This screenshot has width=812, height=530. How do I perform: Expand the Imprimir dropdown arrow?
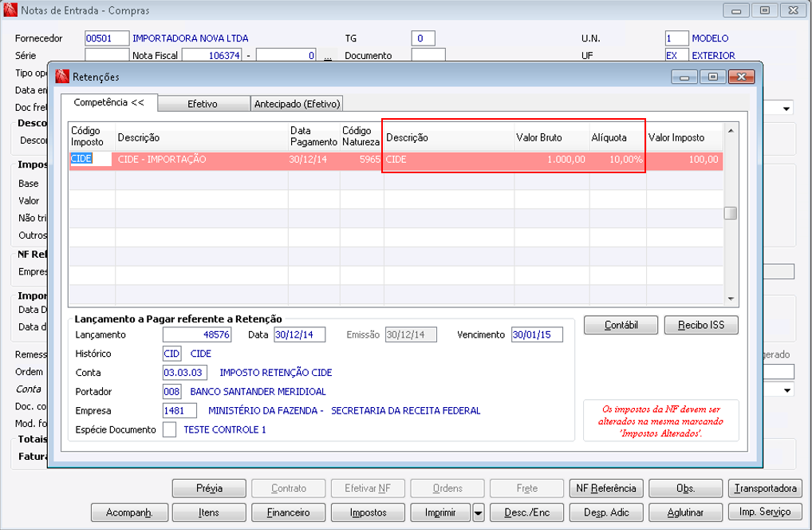point(478,512)
